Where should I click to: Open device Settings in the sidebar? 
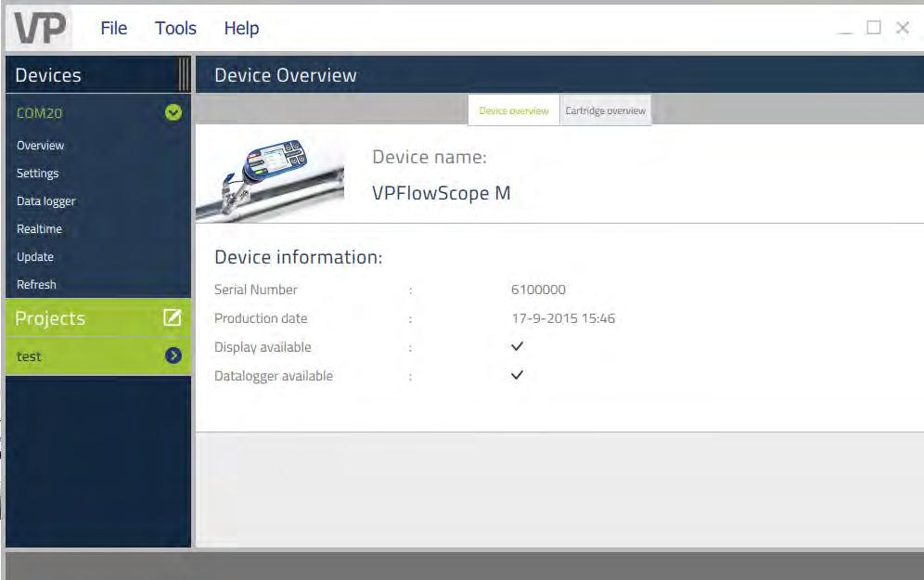click(38, 174)
